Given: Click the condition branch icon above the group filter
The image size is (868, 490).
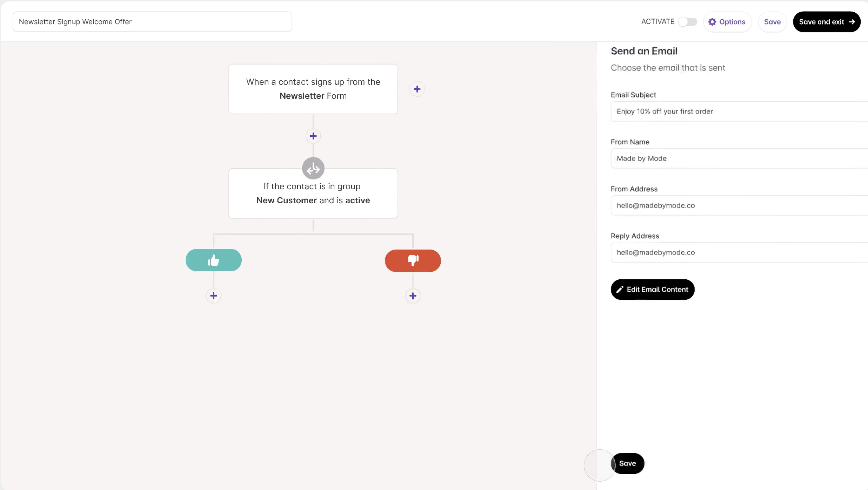Looking at the screenshot, I should 313,168.
